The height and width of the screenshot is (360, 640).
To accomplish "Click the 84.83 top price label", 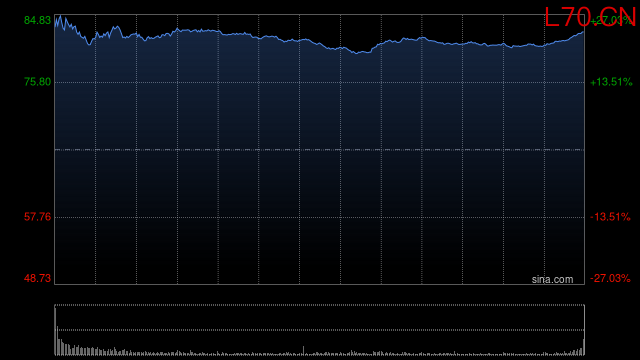I will [38, 20].
